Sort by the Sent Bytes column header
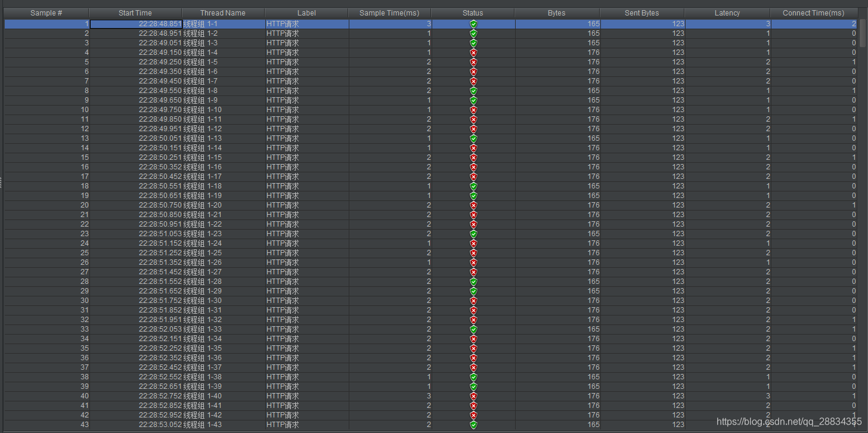 642,13
